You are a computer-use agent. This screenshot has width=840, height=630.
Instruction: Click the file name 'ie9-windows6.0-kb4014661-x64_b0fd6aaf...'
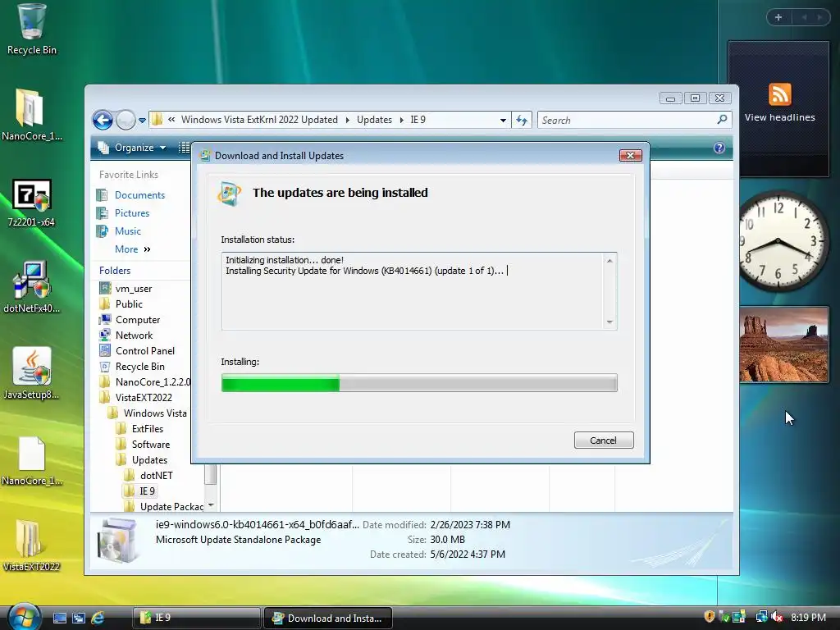tap(257, 524)
